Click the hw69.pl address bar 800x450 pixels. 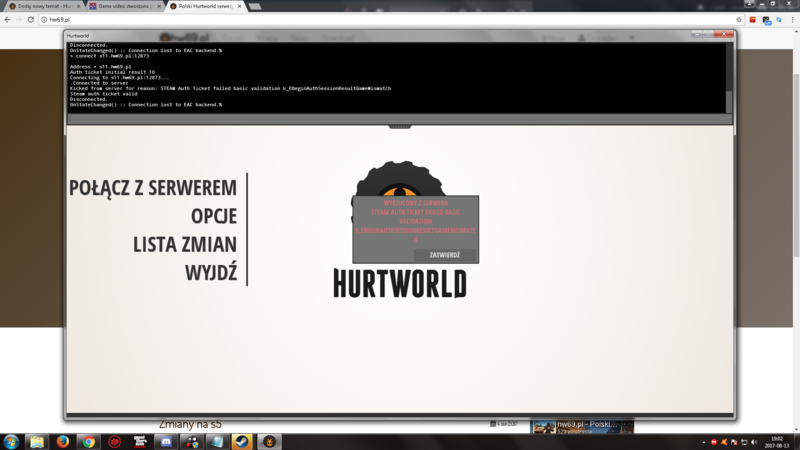[390, 19]
